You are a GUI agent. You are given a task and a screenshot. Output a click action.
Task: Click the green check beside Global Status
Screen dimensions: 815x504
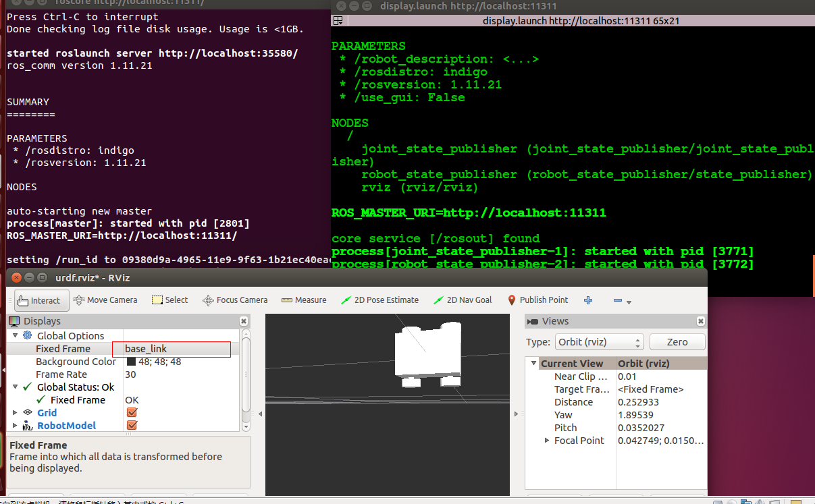point(27,387)
